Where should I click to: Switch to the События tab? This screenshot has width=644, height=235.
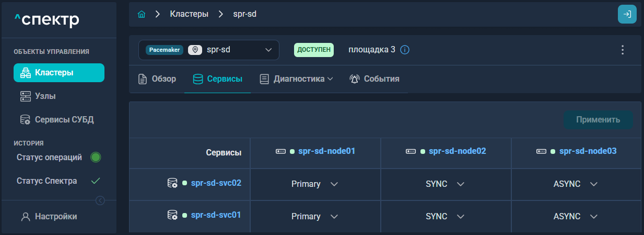coord(374,79)
